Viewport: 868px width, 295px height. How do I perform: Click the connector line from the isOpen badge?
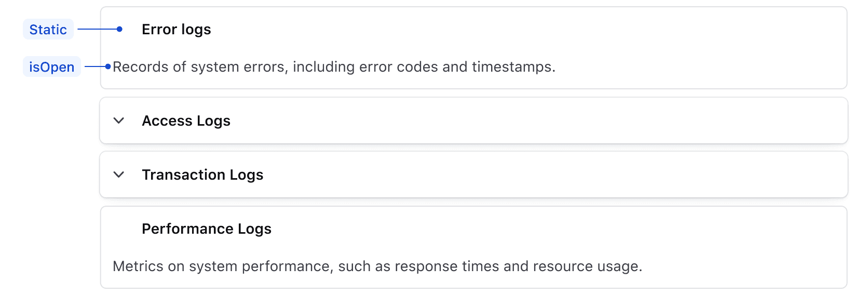[94, 66]
